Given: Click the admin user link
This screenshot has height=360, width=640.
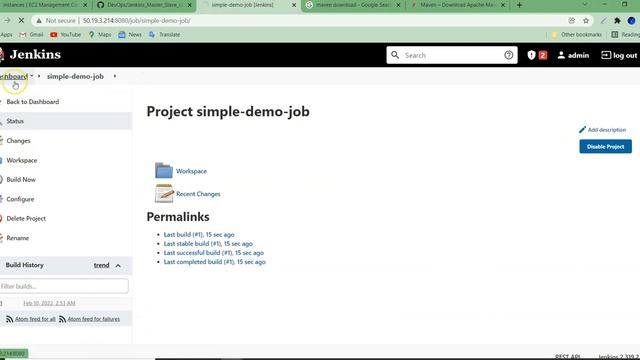Looking at the screenshot, I should point(578,55).
